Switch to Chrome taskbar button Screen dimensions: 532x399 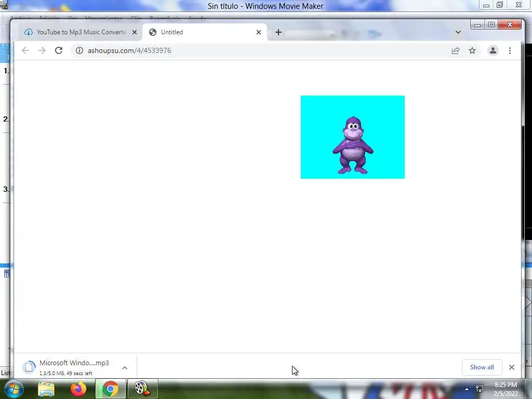[110, 389]
